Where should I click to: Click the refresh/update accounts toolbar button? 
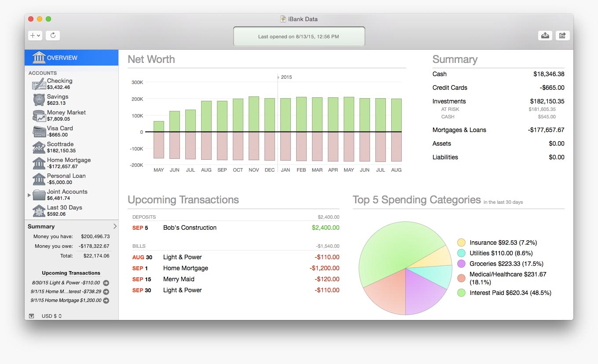coord(53,36)
